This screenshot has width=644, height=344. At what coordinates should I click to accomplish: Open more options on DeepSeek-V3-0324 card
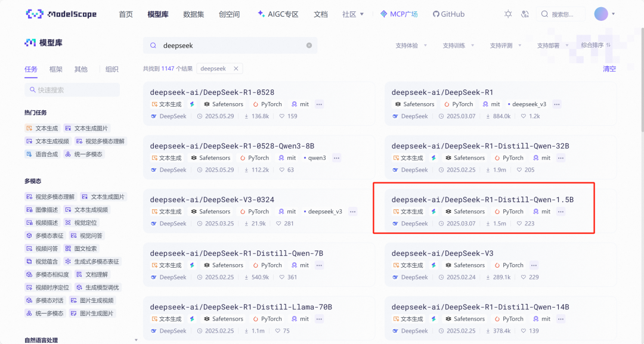(x=352, y=212)
